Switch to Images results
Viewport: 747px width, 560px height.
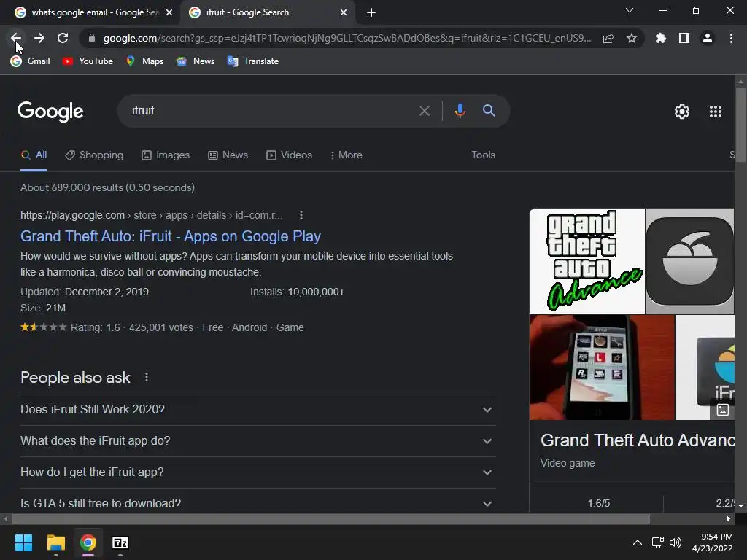tap(166, 155)
